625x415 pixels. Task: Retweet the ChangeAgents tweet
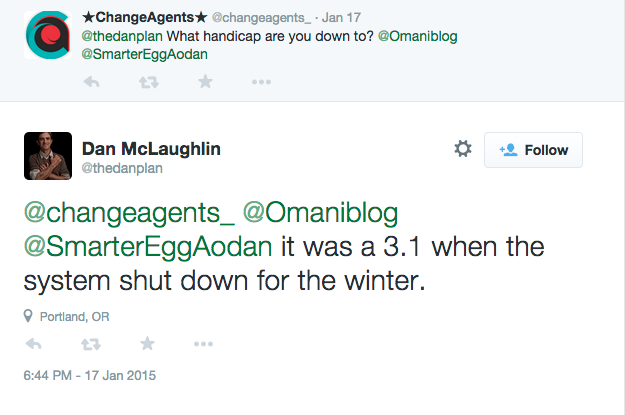click(148, 82)
